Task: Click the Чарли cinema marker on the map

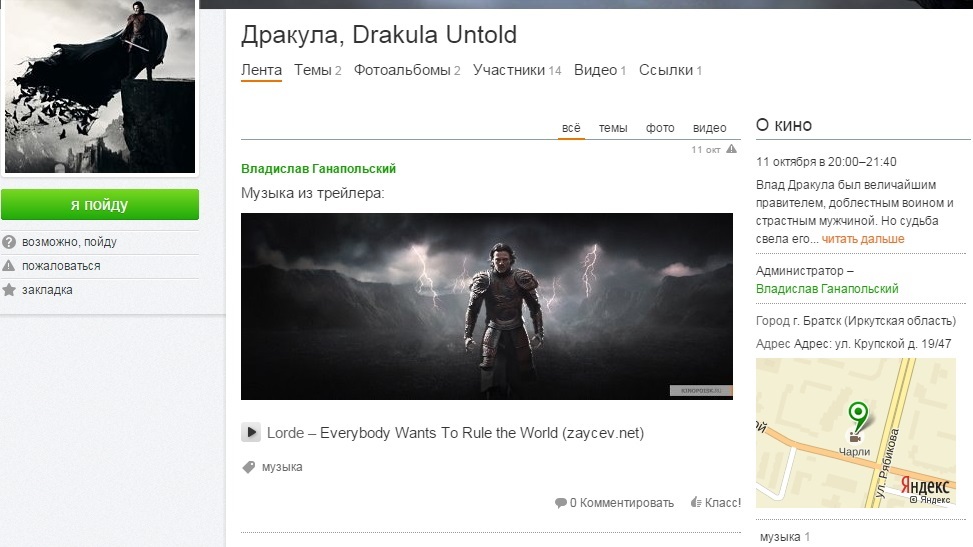Action: coord(854,437)
